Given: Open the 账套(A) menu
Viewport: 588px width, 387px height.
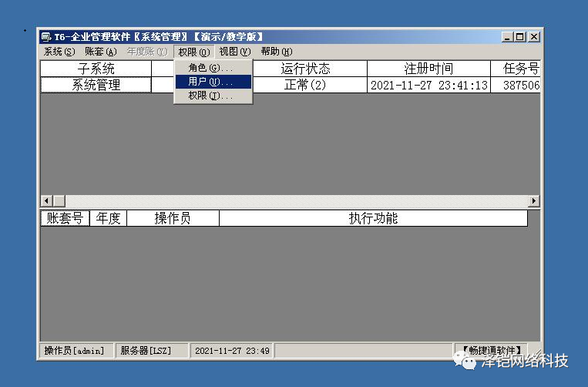Looking at the screenshot, I should tap(100, 52).
